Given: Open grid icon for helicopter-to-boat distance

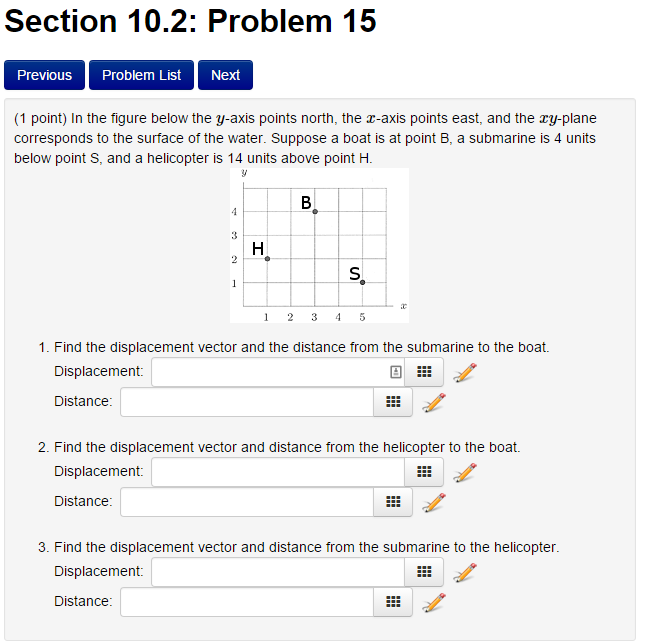Looking at the screenshot, I should pyautogui.click(x=392, y=502).
